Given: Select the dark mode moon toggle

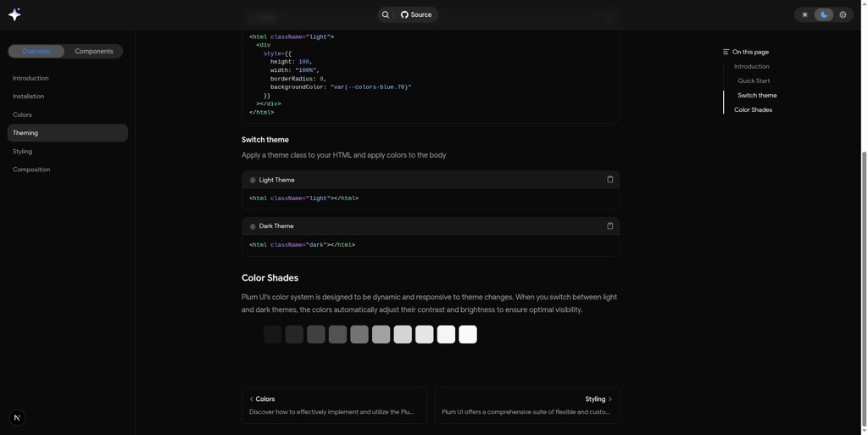Looking at the screenshot, I should click(x=824, y=15).
